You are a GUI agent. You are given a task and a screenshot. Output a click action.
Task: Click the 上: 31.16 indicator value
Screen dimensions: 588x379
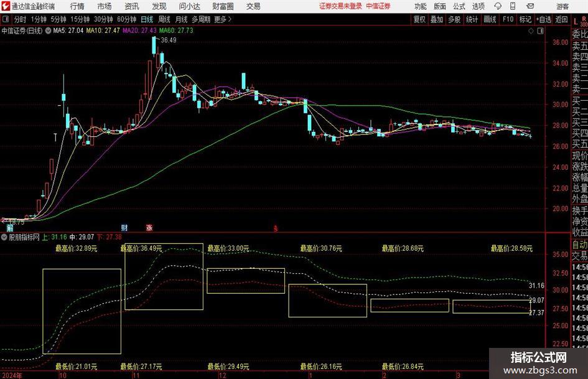(x=54, y=237)
